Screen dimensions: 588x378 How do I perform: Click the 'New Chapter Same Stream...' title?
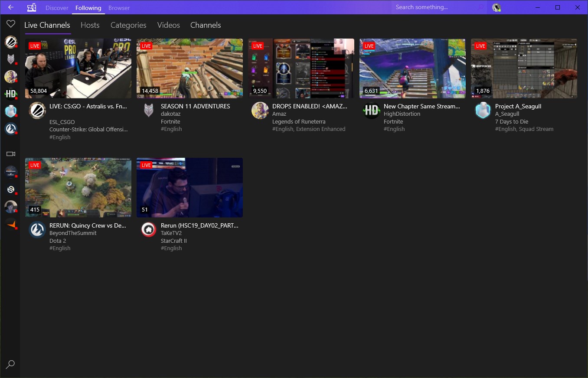tap(422, 106)
